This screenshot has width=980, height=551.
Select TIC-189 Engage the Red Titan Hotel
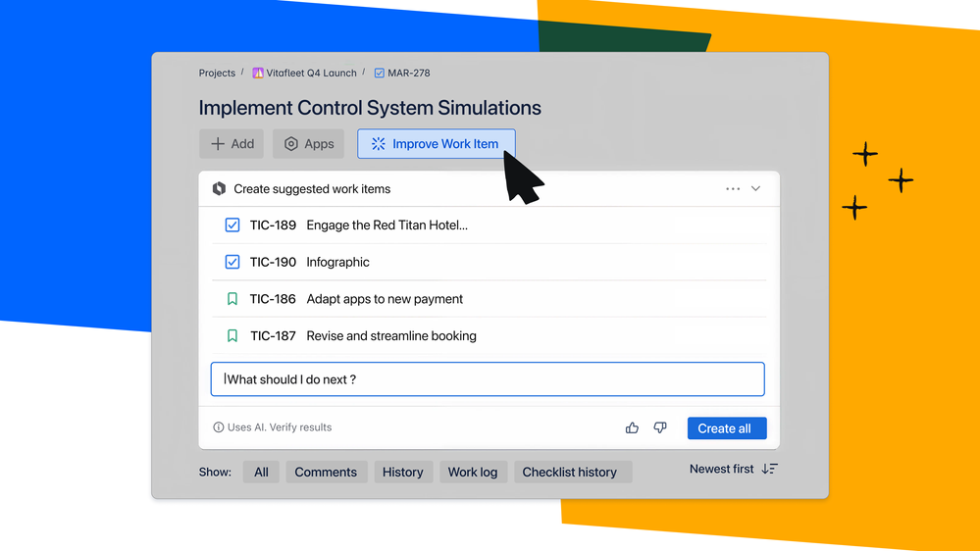(x=489, y=225)
